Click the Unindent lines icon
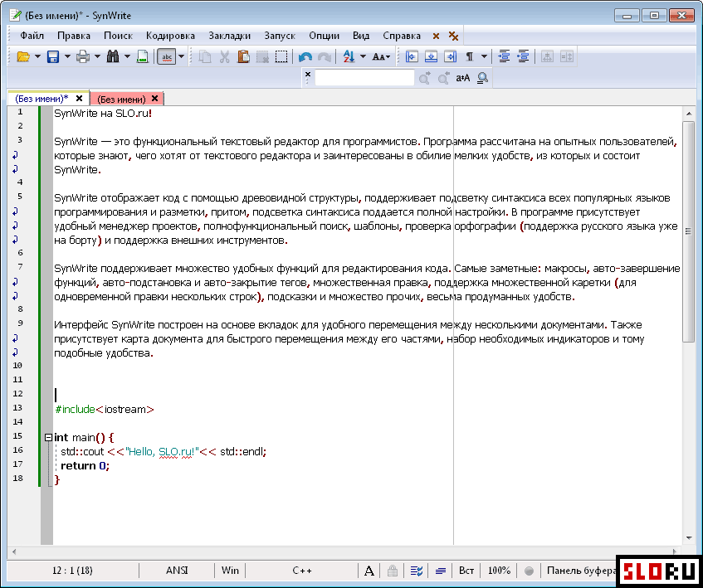Viewport: 703px width, 588px height. coord(523,57)
